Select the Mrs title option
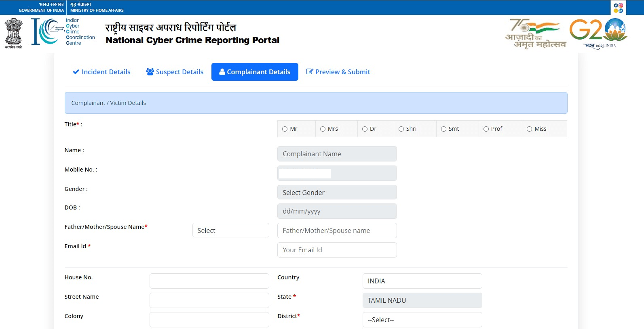644x329 pixels. click(x=323, y=129)
